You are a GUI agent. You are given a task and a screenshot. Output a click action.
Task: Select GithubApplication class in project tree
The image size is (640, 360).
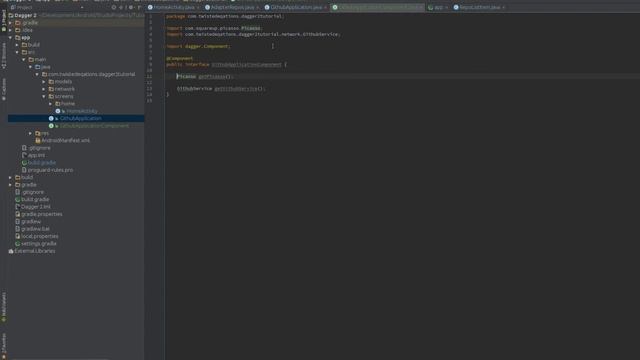pos(81,118)
